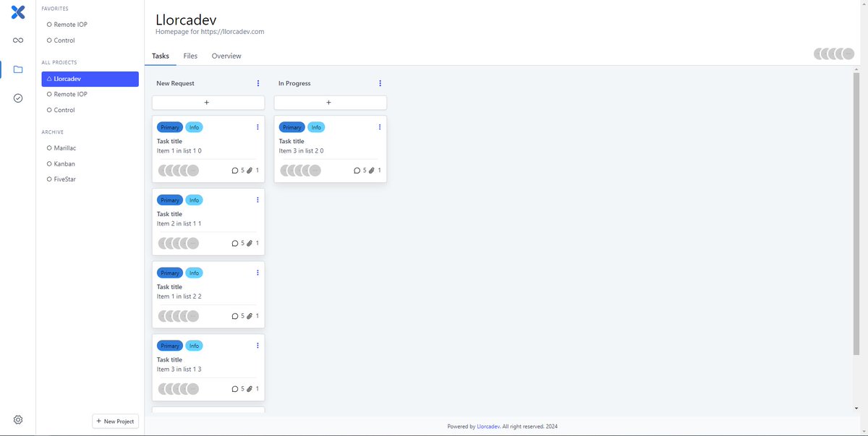This screenshot has width=868, height=436.
Task: Click comment icon on Item 1 in list 1 0
Action: coord(235,171)
